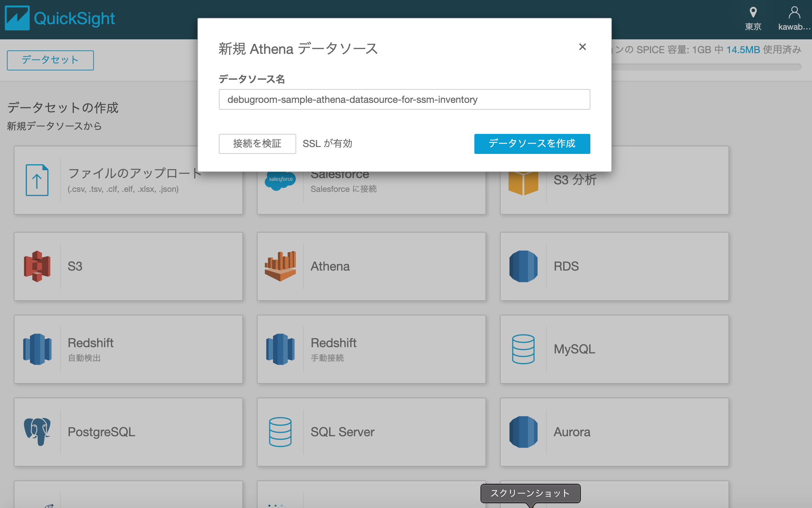The height and width of the screenshot is (508, 812).
Task: Select the RDS data source label
Action: (566, 266)
